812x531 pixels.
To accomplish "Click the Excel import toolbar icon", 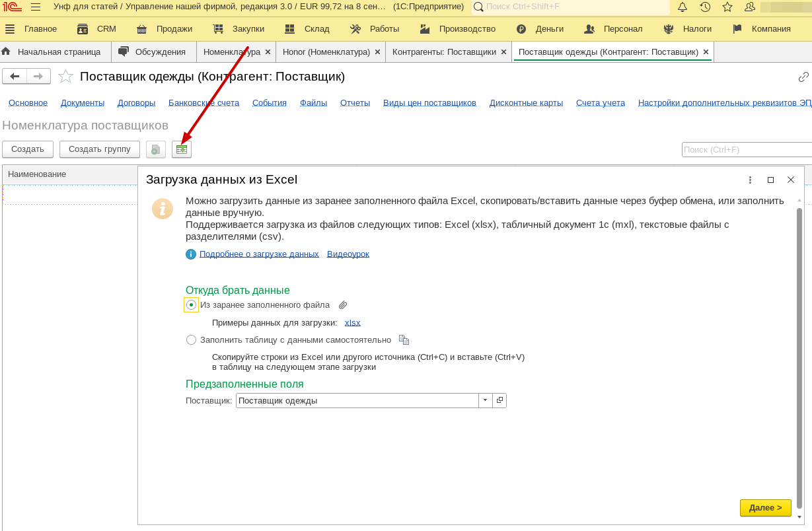I will point(182,149).
